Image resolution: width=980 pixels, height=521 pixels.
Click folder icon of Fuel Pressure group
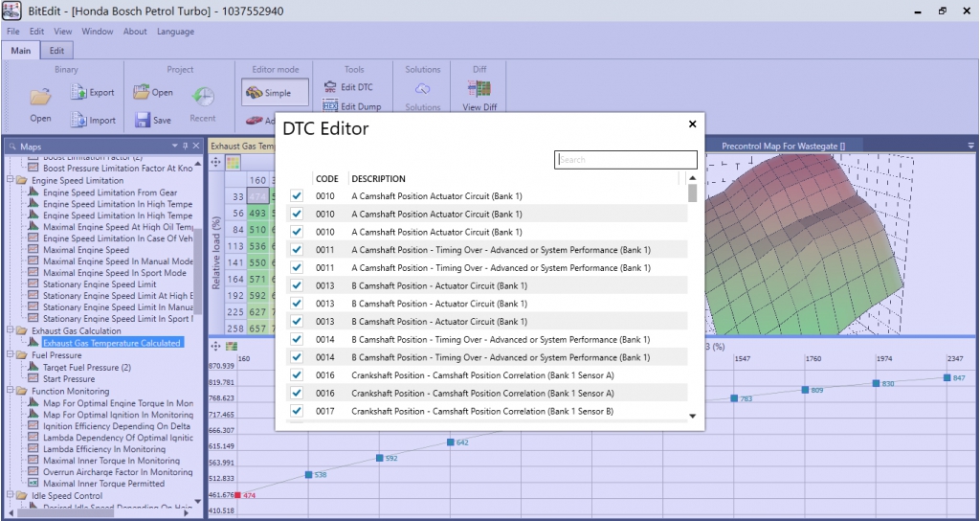point(22,355)
